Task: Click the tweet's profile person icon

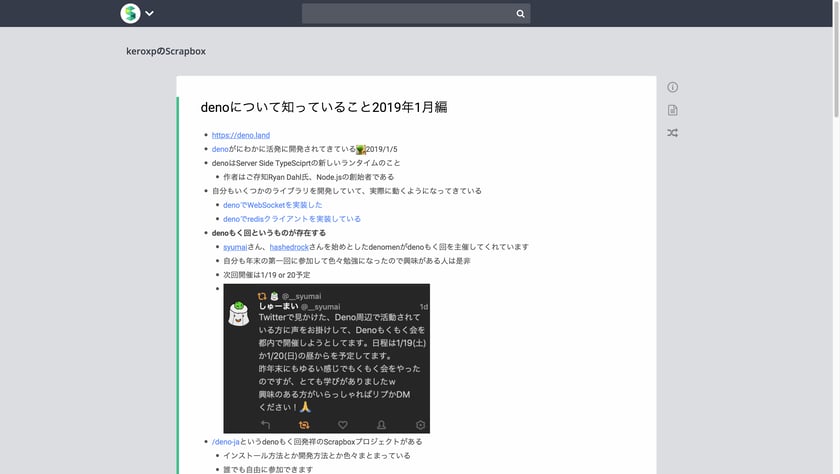Action: (x=381, y=425)
